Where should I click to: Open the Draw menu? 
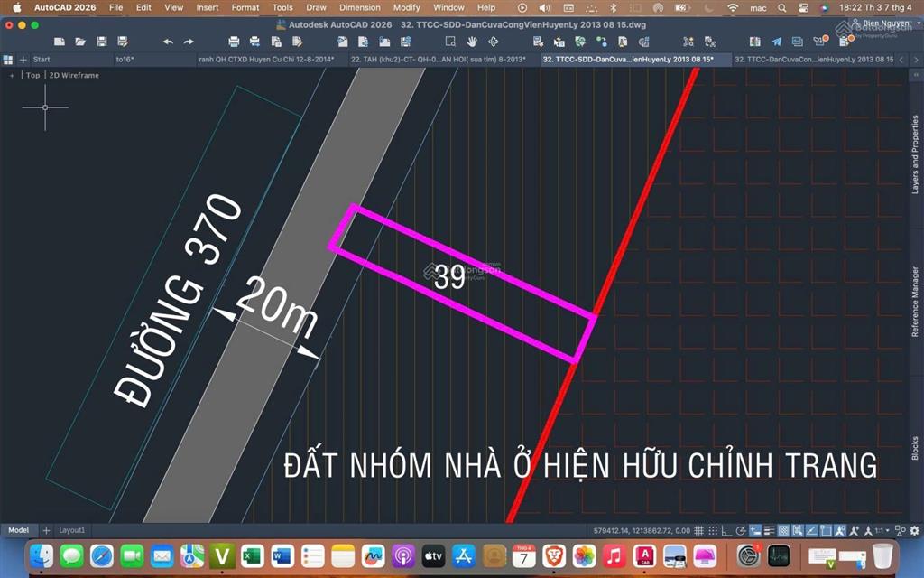(316, 7)
